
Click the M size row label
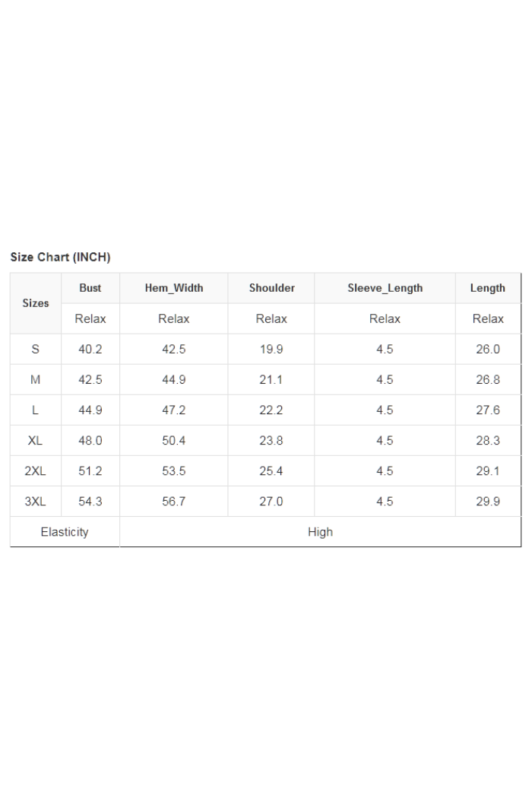(36, 380)
